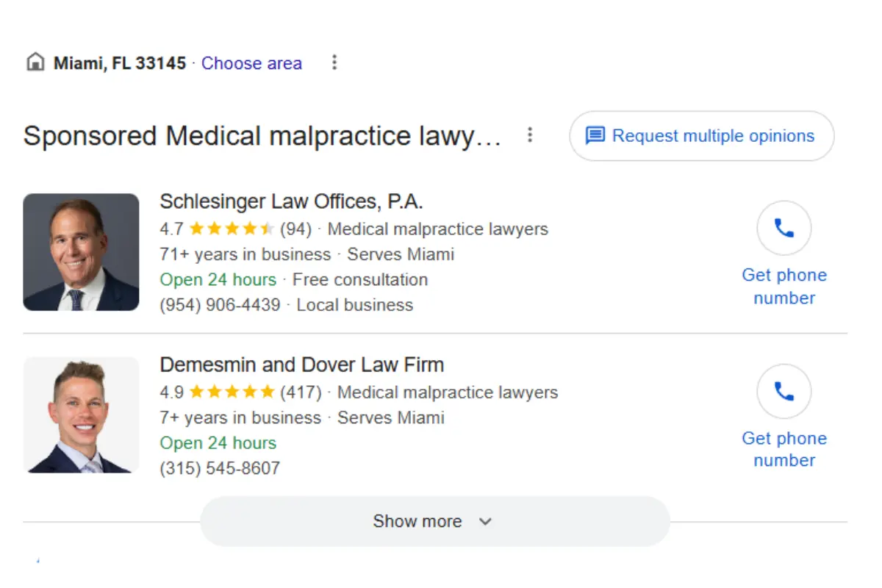Click the phone icon for Demesmin and Dover
The image size is (882, 588).
pyautogui.click(x=784, y=392)
